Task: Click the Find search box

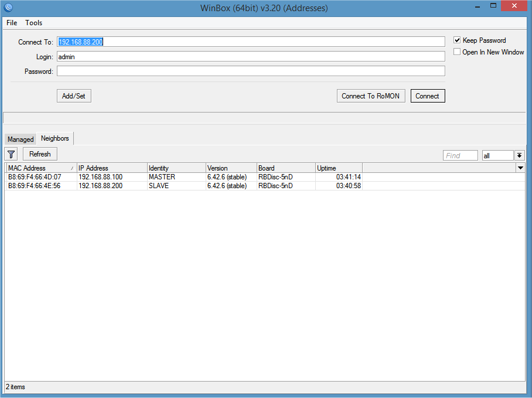Action: pyautogui.click(x=460, y=156)
